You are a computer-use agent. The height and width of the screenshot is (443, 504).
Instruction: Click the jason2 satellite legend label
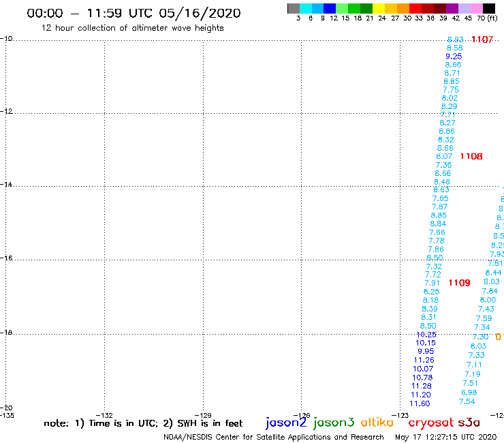286,423
